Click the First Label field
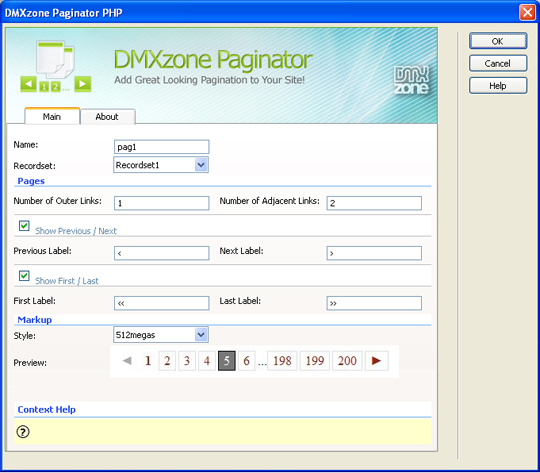This screenshot has width=540, height=473. click(x=162, y=303)
